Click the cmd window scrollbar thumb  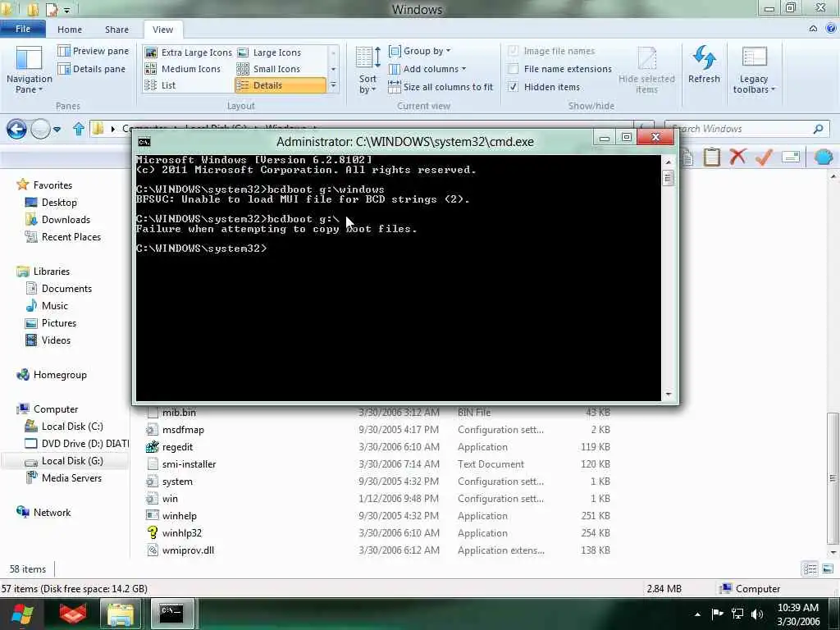point(668,177)
